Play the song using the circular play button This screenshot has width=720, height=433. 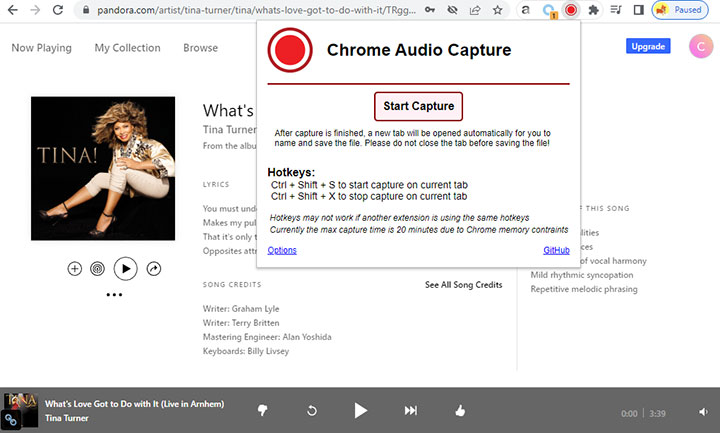[x=125, y=268]
